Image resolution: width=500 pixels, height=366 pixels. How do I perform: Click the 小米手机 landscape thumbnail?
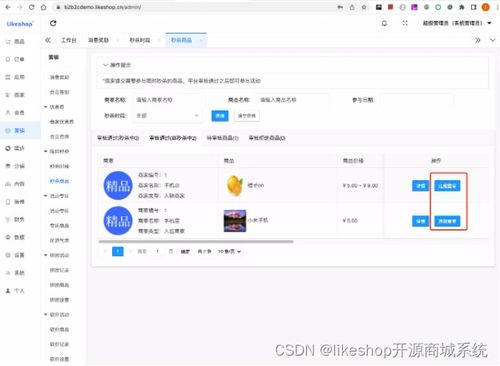click(x=235, y=221)
